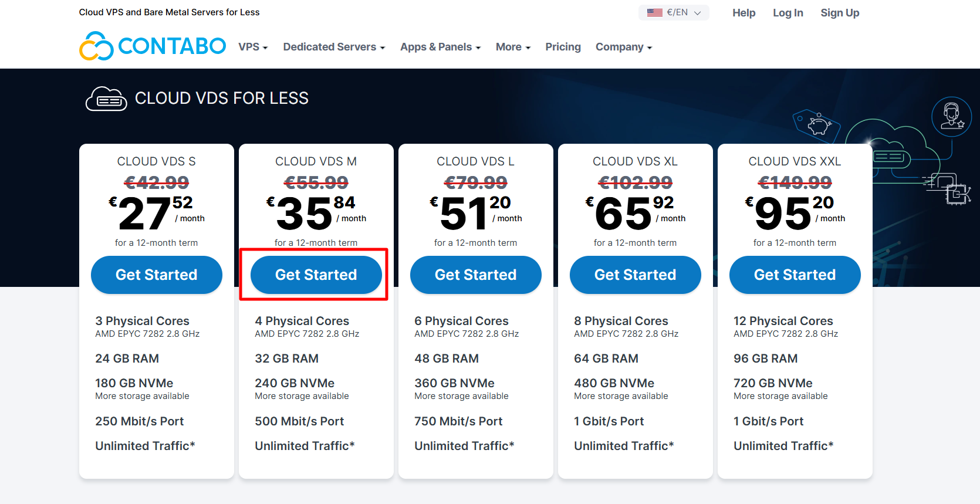Click the 500 Mbit/s Port spec

299,421
